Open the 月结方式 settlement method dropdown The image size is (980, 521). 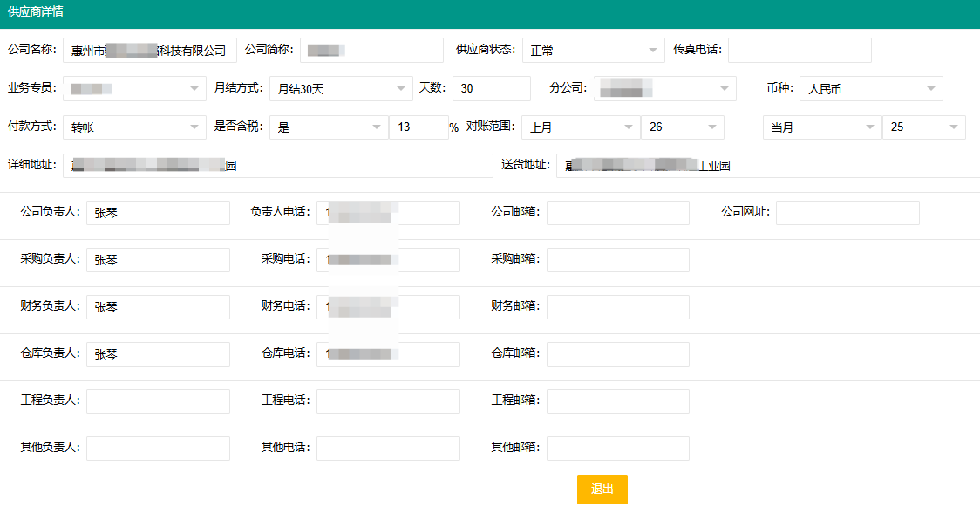click(x=340, y=88)
